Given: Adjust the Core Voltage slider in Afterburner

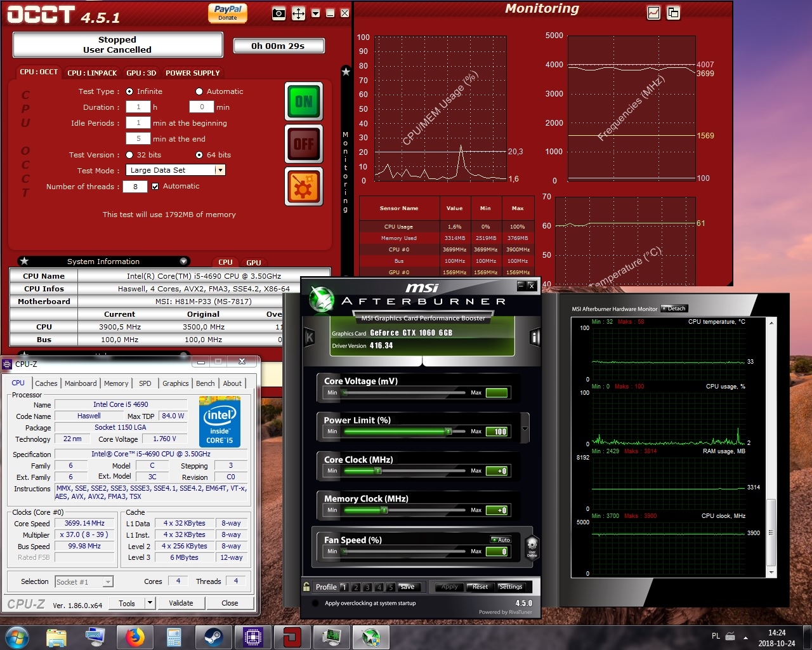Looking at the screenshot, I should coord(405,393).
